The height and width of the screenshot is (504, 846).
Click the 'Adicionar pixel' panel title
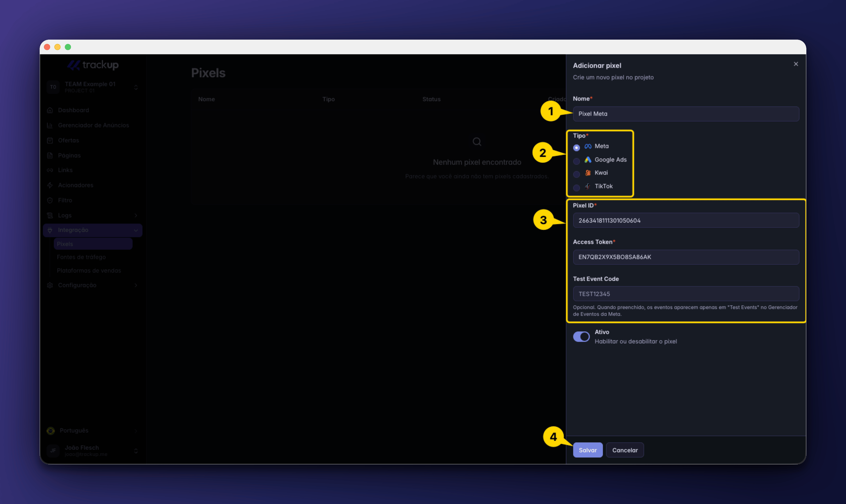pos(597,66)
